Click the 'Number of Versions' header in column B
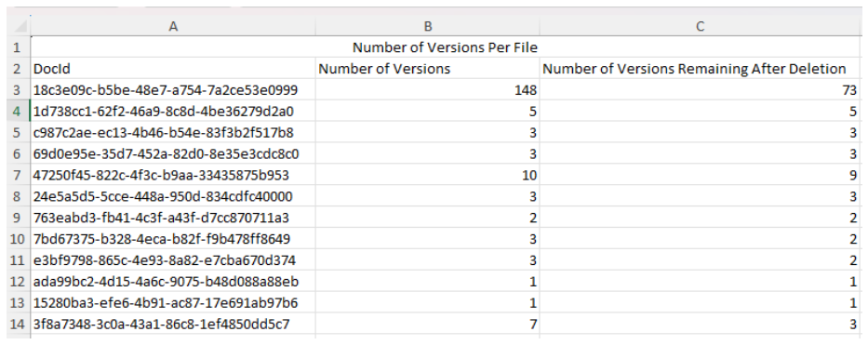Screen dimensions: 868x345 pyautogui.click(x=427, y=69)
